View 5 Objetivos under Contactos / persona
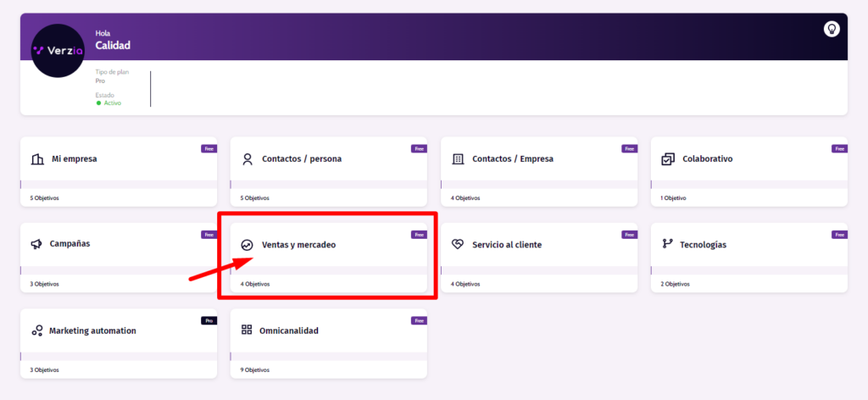The width and height of the screenshot is (868, 400). click(255, 198)
